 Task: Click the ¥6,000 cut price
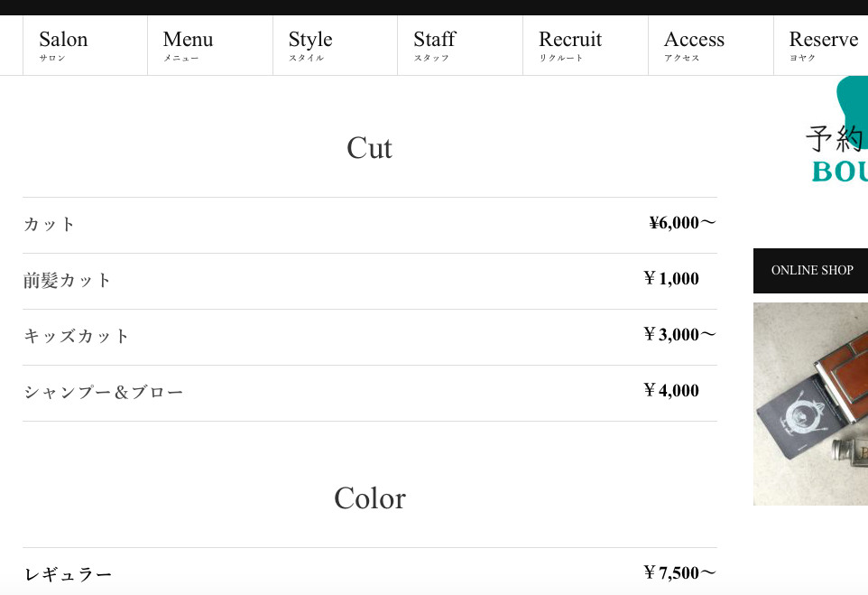click(x=681, y=223)
